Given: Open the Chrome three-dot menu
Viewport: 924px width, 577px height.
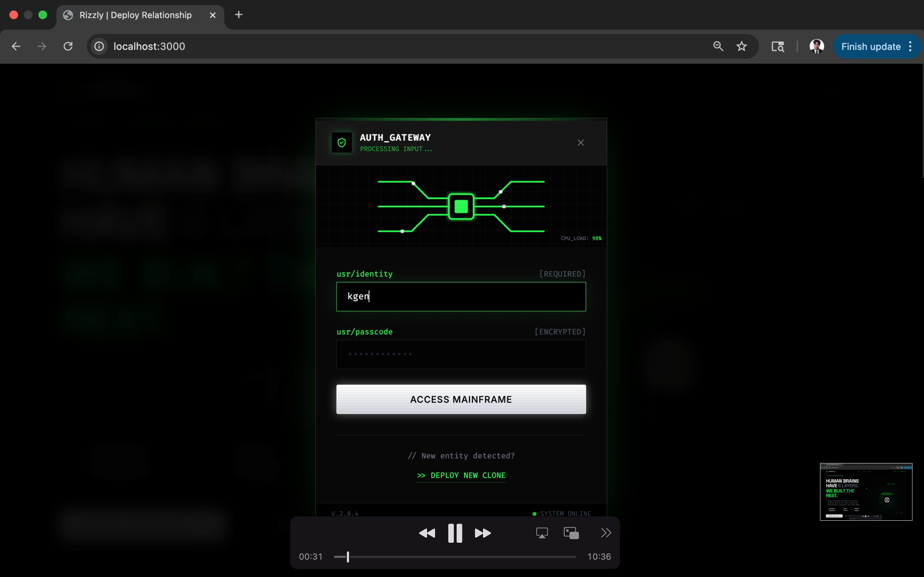Looking at the screenshot, I should [911, 47].
